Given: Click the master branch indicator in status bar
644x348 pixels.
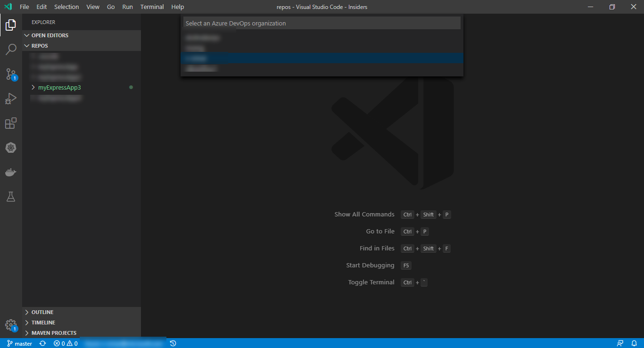Looking at the screenshot, I should 20,343.
